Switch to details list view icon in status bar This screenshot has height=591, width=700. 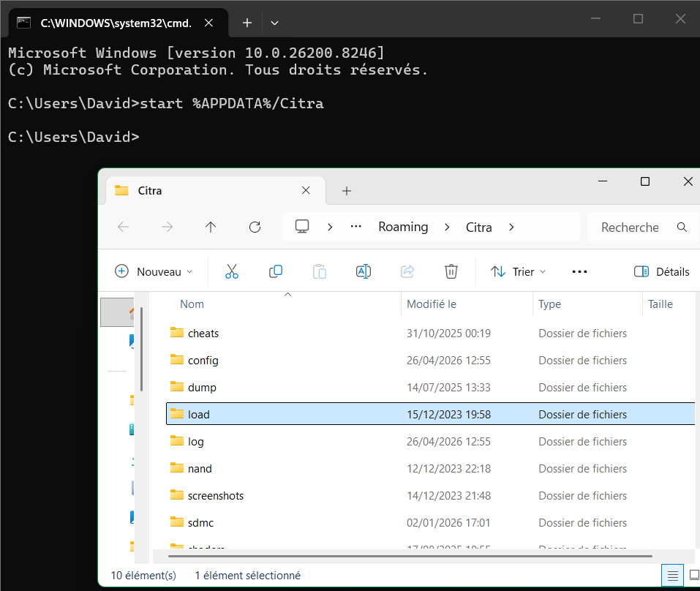click(672, 576)
